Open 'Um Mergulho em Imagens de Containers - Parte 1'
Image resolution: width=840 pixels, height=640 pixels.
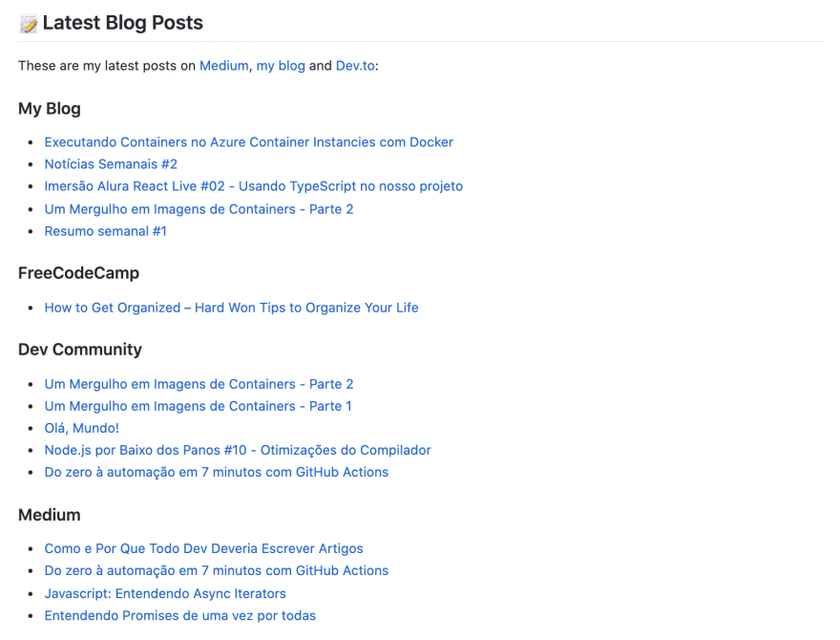(199, 406)
